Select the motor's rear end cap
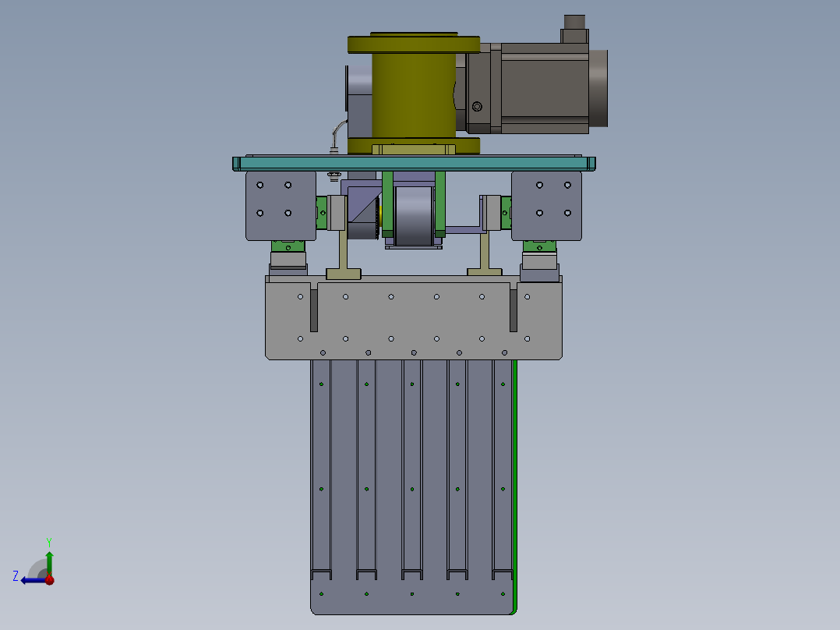The image size is (840, 630). (598, 88)
